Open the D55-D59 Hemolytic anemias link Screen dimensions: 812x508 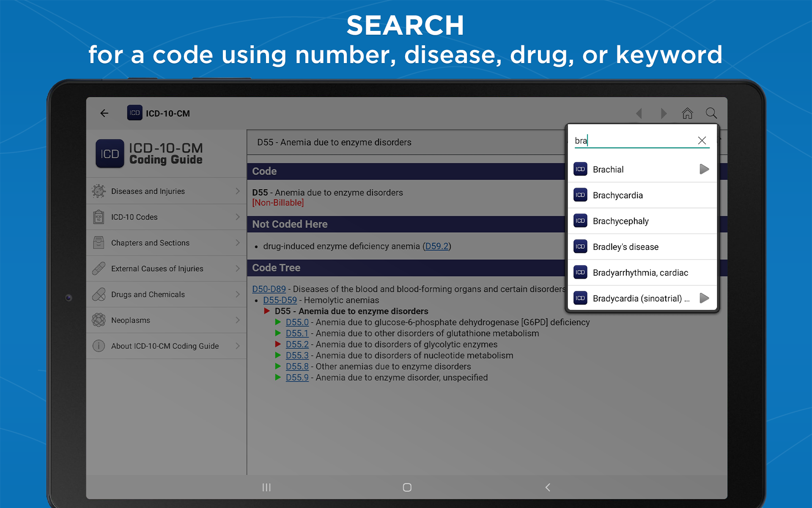280,300
